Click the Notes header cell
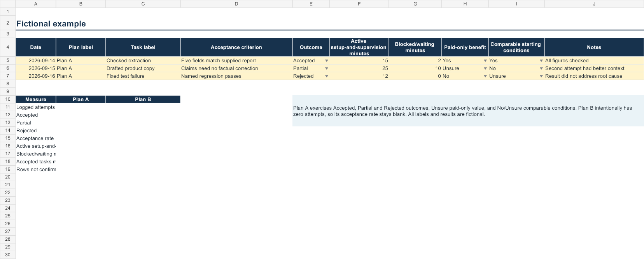The image size is (644, 259). pos(594,47)
